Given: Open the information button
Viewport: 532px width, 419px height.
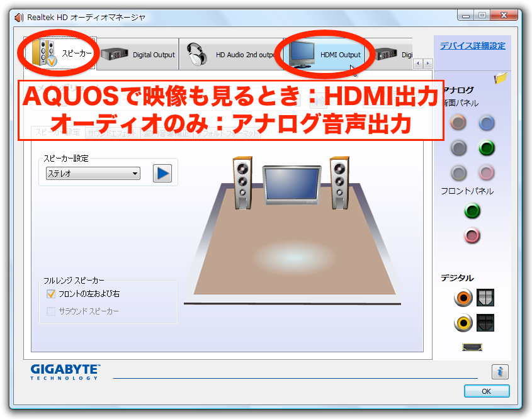Looking at the screenshot, I should click(500, 372).
